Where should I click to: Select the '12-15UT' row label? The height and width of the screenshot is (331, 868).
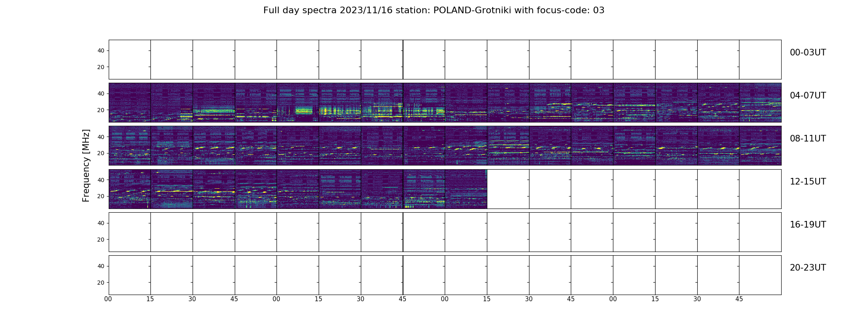[x=808, y=182]
